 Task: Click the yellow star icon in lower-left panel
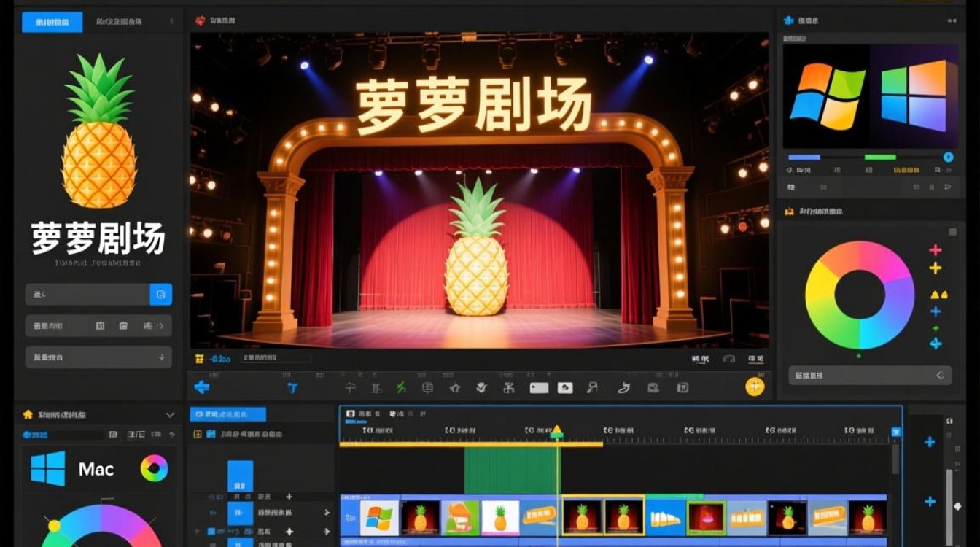(28, 414)
